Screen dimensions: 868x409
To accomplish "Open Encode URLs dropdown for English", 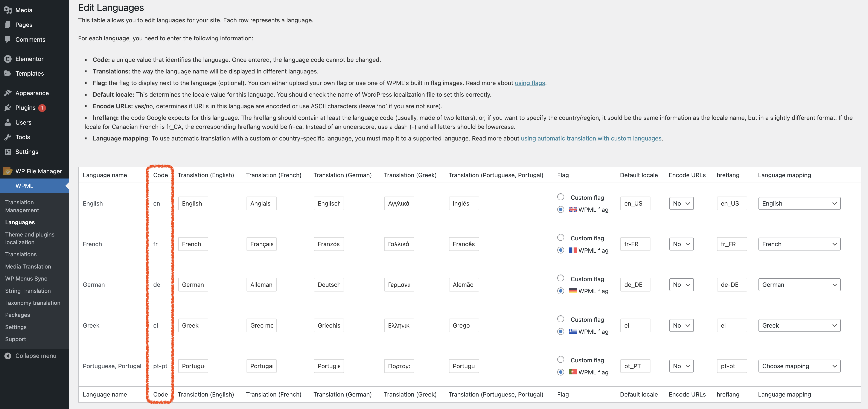I will click(681, 203).
